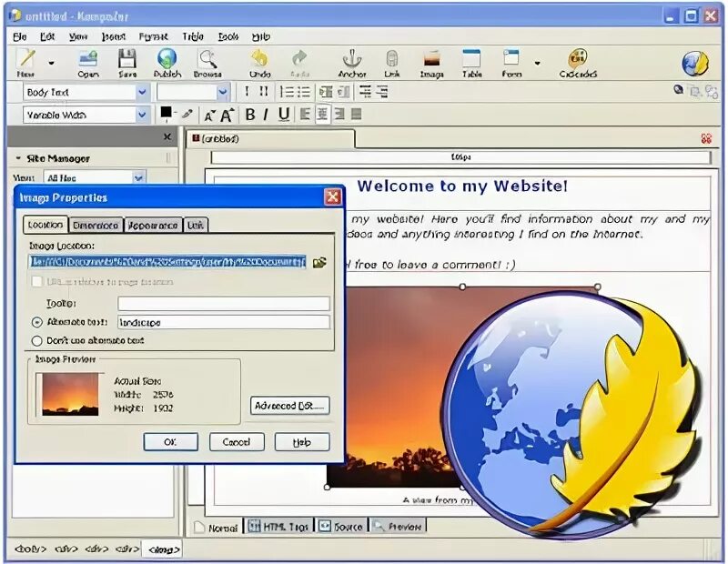Open the Table menu
The image size is (728, 564).
click(x=193, y=36)
